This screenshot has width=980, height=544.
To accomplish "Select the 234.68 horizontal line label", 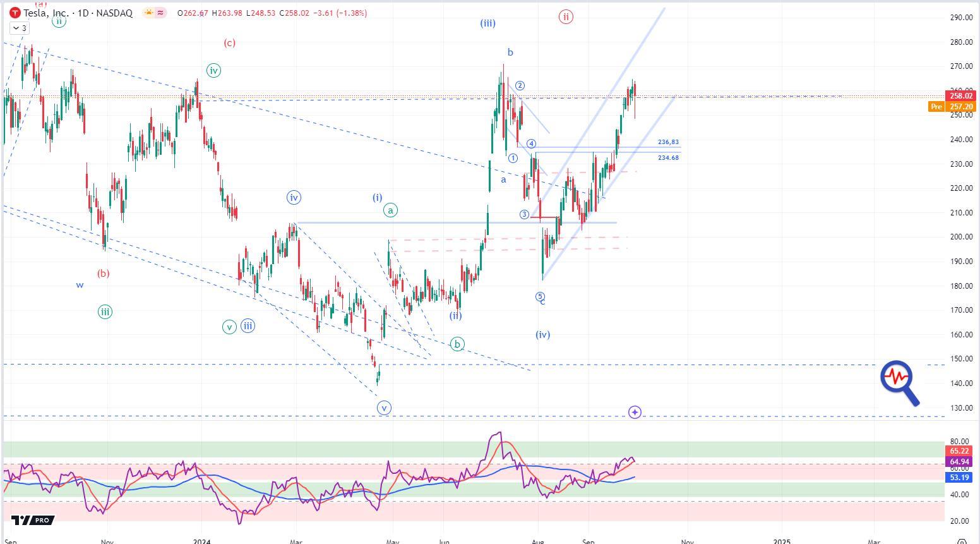I will (668, 157).
